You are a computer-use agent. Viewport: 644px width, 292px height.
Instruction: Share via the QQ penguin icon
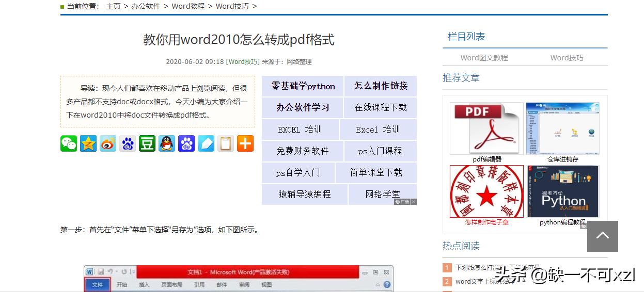(167, 143)
